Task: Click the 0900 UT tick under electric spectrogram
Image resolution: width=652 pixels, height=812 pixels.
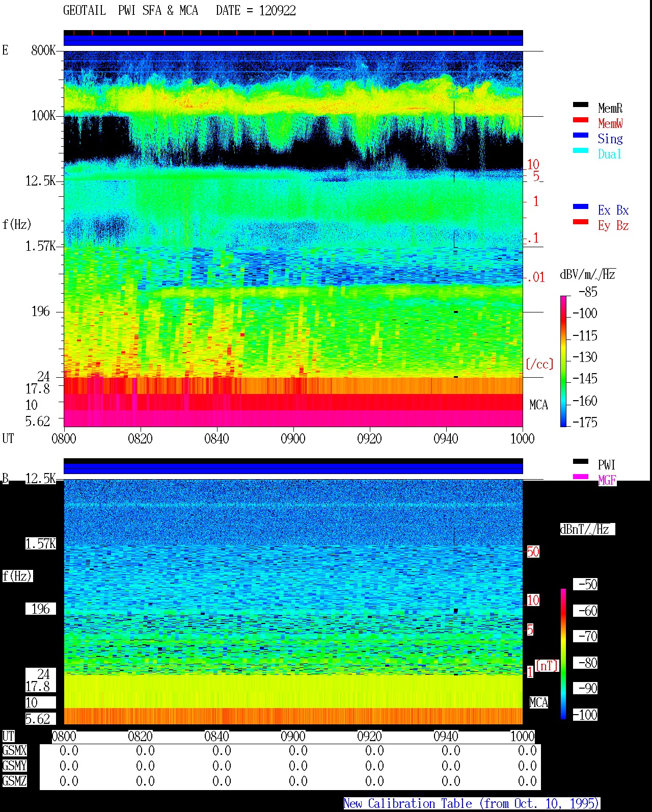Action: coord(293,438)
